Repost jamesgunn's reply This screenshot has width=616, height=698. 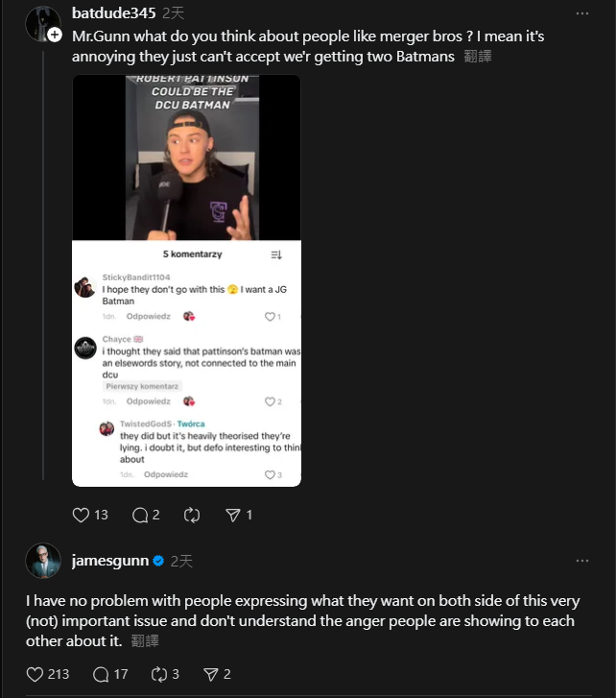[x=159, y=674]
